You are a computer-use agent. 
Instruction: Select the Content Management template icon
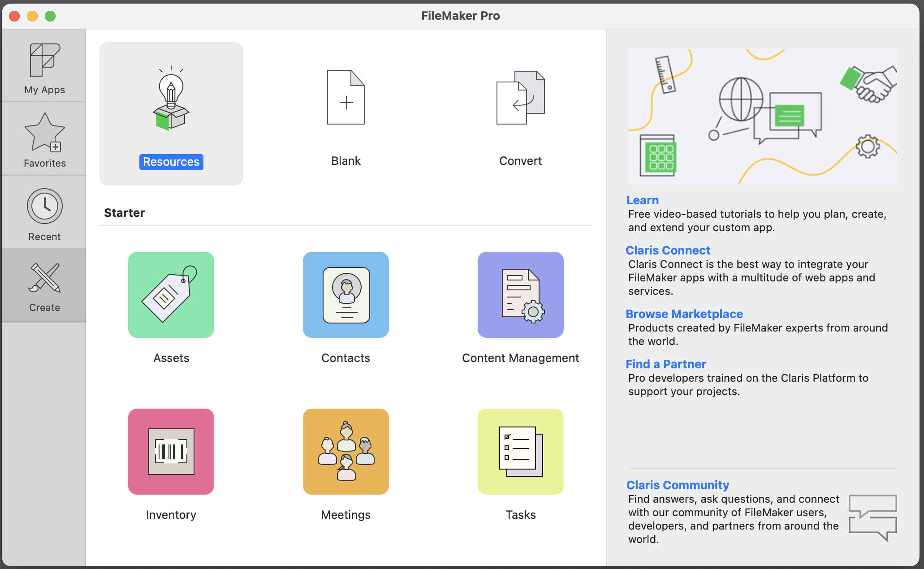coord(521,295)
